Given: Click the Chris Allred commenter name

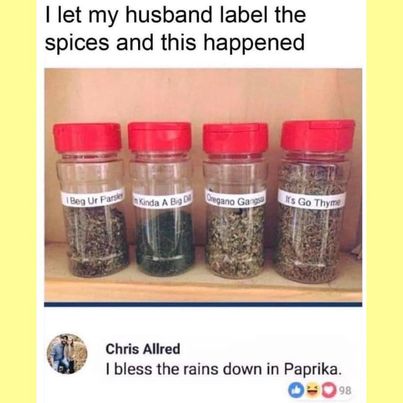Looking at the screenshot, I should tap(143, 349).
